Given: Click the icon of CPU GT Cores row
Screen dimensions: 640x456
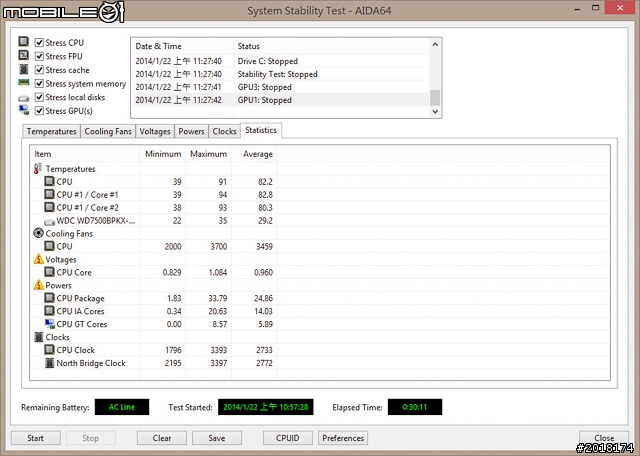Looking at the screenshot, I should pyautogui.click(x=49, y=324).
